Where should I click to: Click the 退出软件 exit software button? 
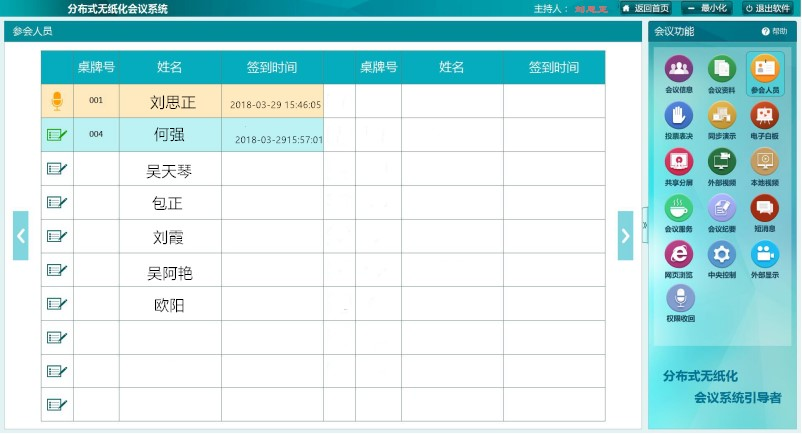click(765, 8)
